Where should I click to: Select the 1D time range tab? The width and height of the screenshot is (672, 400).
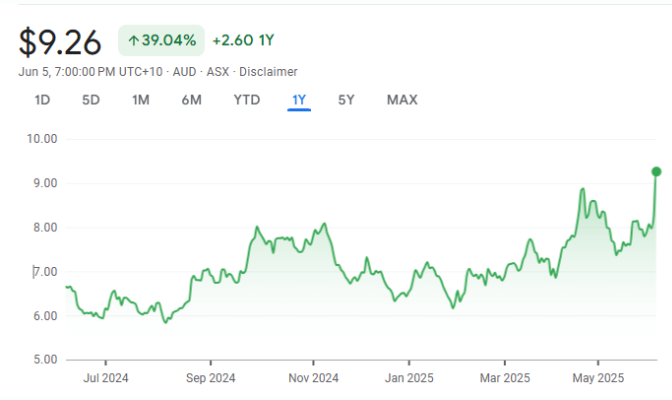pos(42,100)
